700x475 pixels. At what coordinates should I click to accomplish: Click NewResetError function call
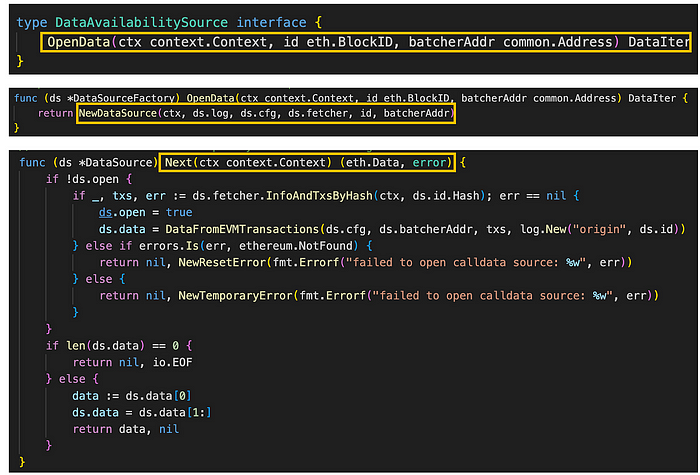222,262
